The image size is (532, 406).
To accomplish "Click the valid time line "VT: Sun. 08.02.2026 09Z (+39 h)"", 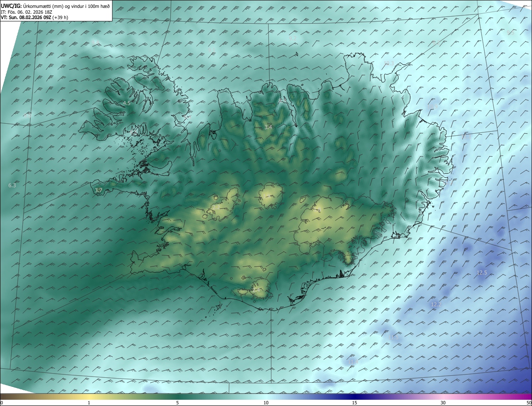I will pyautogui.click(x=35, y=17).
